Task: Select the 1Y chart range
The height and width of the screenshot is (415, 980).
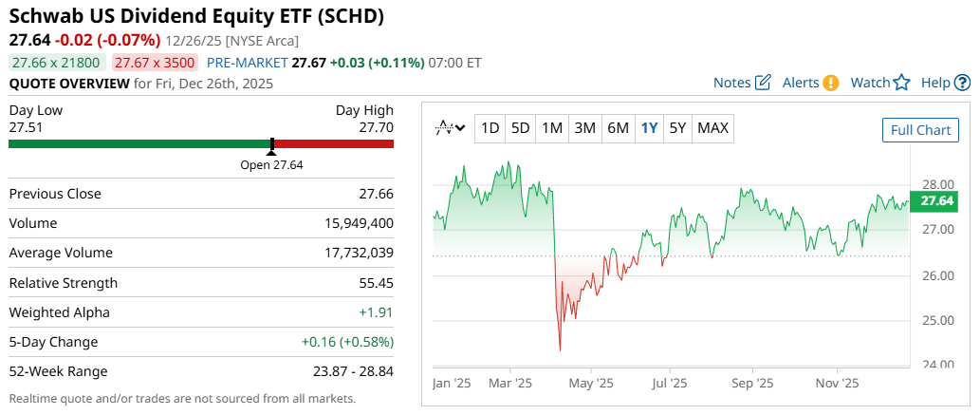Action: tap(649, 128)
